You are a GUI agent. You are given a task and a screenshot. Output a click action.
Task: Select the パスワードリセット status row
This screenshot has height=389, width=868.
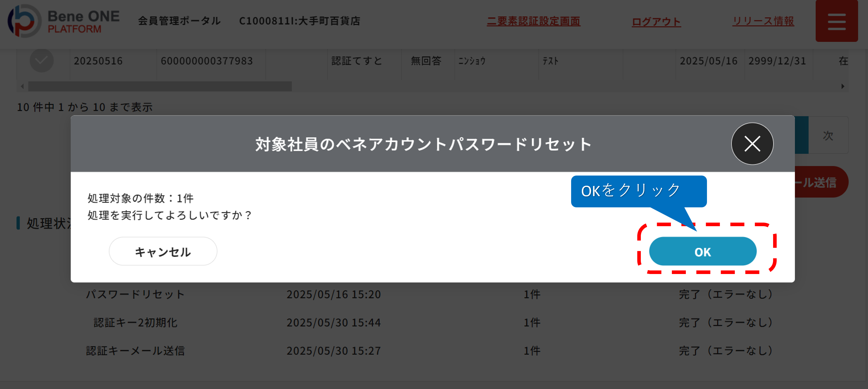[135, 294]
